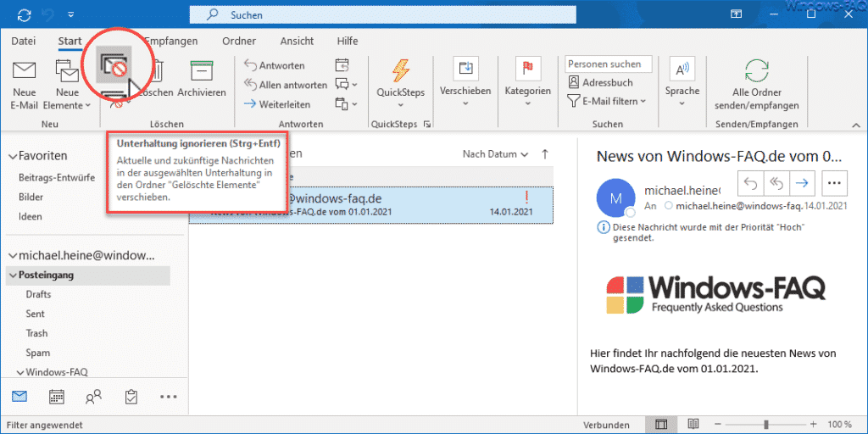
Task: Switch to the Start ribbon tab
Action: click(x=70, y=41)
